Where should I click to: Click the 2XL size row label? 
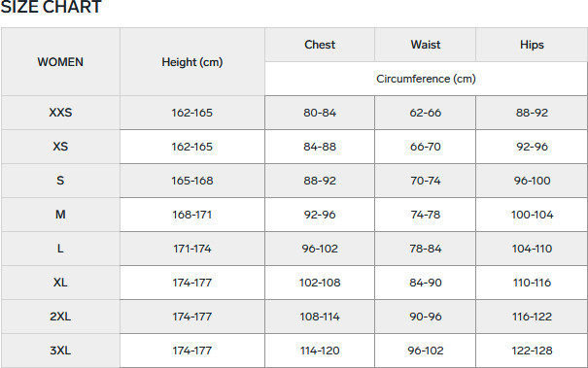click(x=60, y=317)
